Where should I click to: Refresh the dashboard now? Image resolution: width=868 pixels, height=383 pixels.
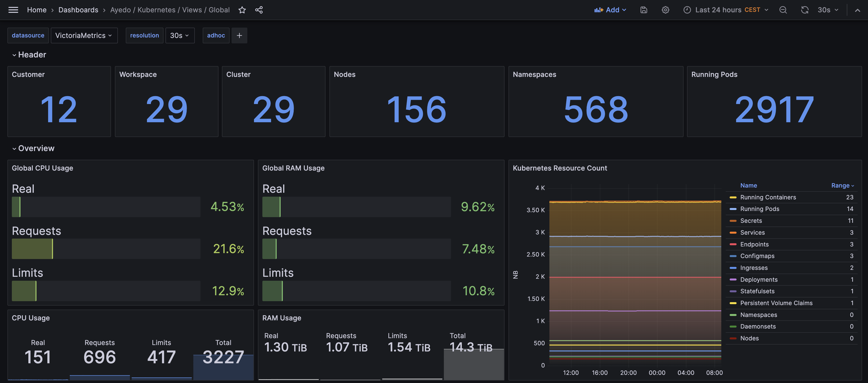click(804, 10)
